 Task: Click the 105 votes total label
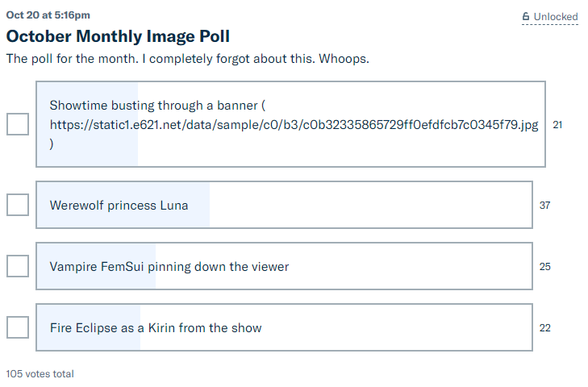coord(40,374)
